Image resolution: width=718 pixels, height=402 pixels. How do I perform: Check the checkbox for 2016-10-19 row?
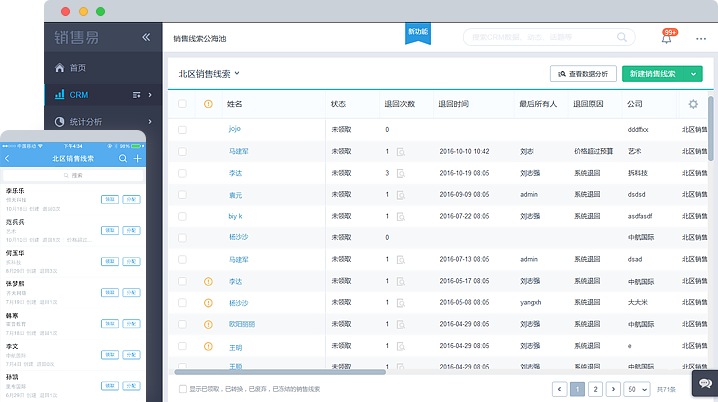pos(182,173)
